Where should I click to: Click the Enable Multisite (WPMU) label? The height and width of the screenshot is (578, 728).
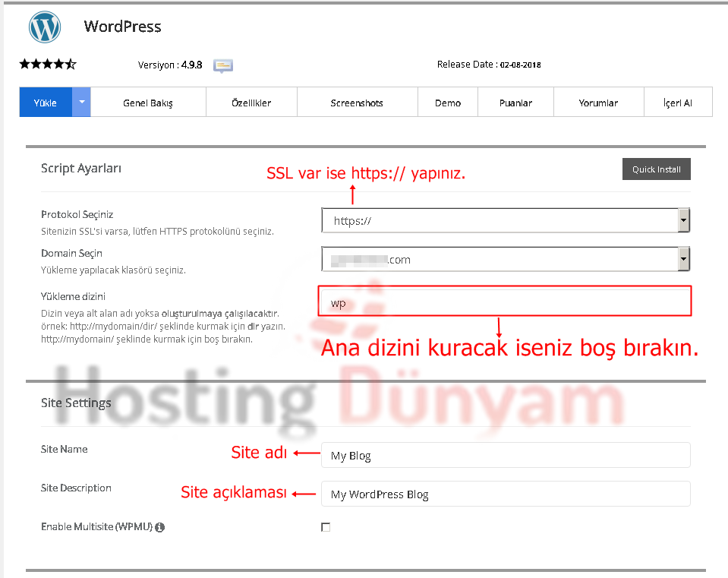96,527
